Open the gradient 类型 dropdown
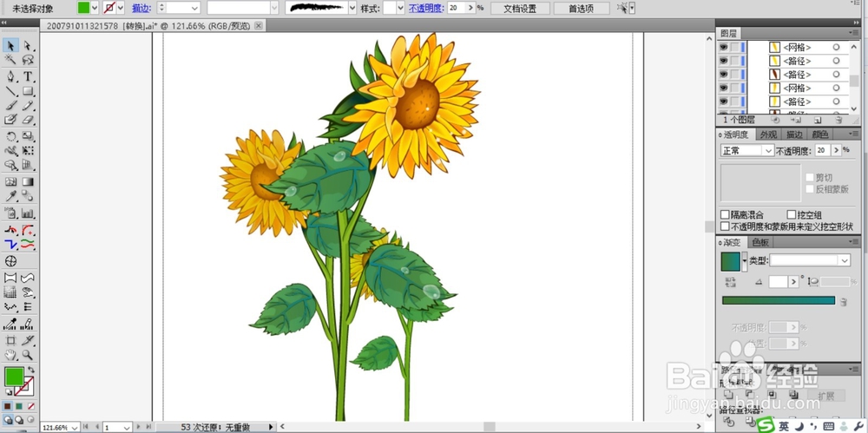Screen dimensions: 868x433 point(810,260)
